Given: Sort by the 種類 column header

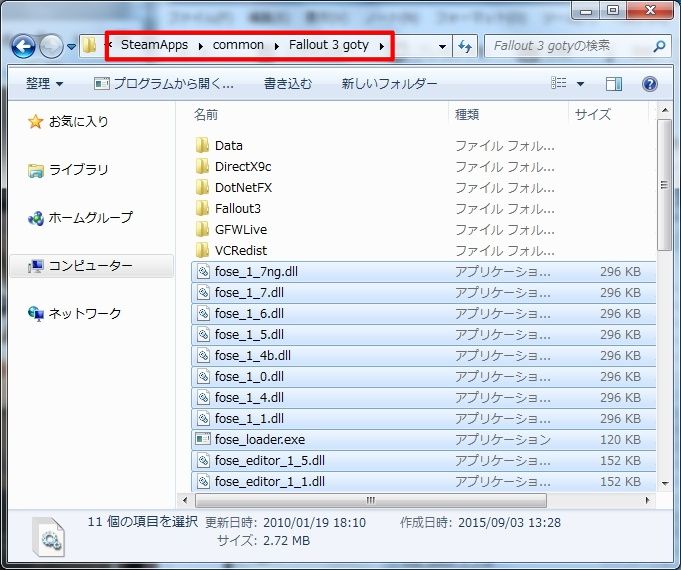Looking at the screenshot, I should pos(467,115).
